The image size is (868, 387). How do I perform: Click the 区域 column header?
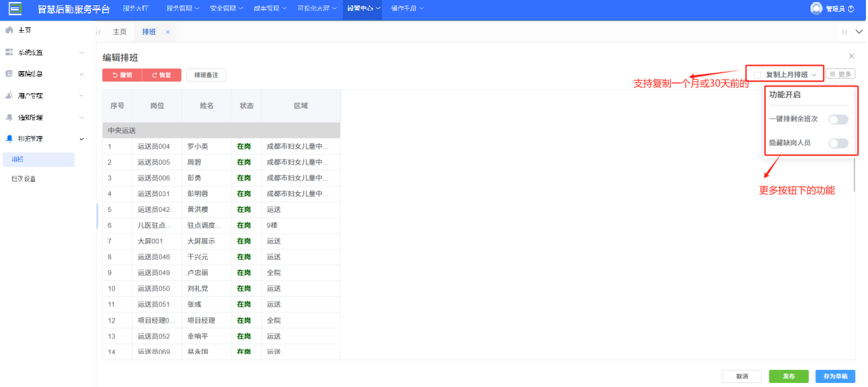pyautogui.click(x=301, y=106)
